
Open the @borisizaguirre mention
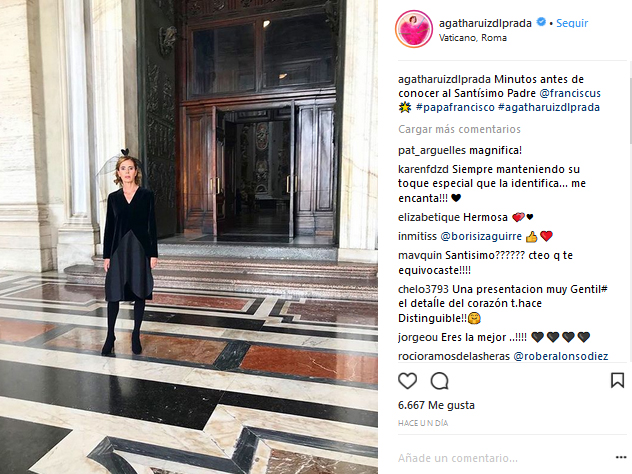pos(481,236)
